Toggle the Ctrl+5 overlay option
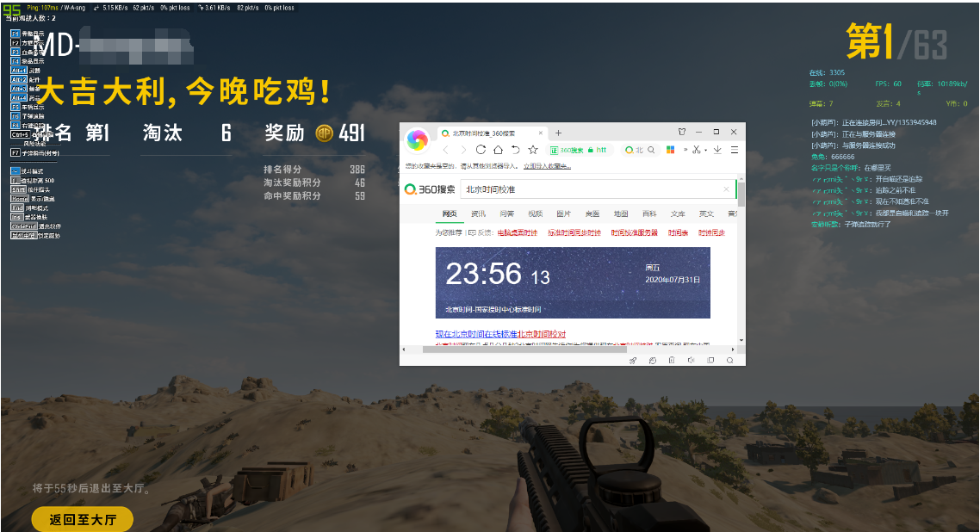 click(20, 134)
